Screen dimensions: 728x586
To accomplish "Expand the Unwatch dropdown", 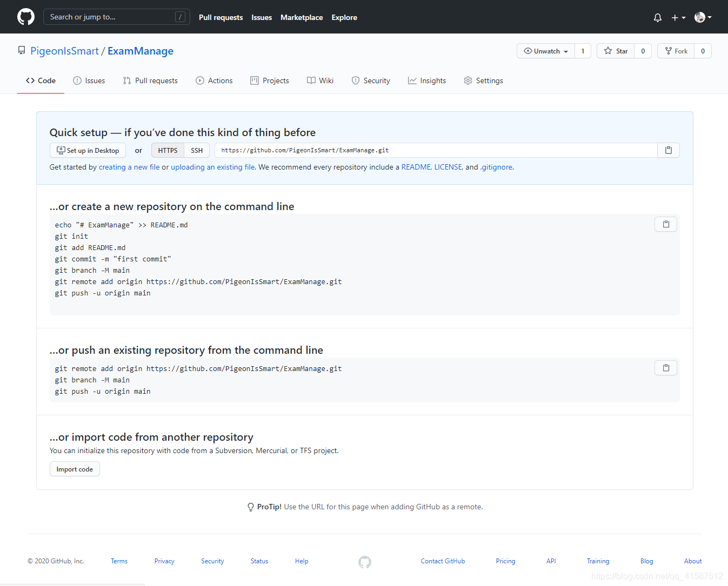I will pos(546,51).
